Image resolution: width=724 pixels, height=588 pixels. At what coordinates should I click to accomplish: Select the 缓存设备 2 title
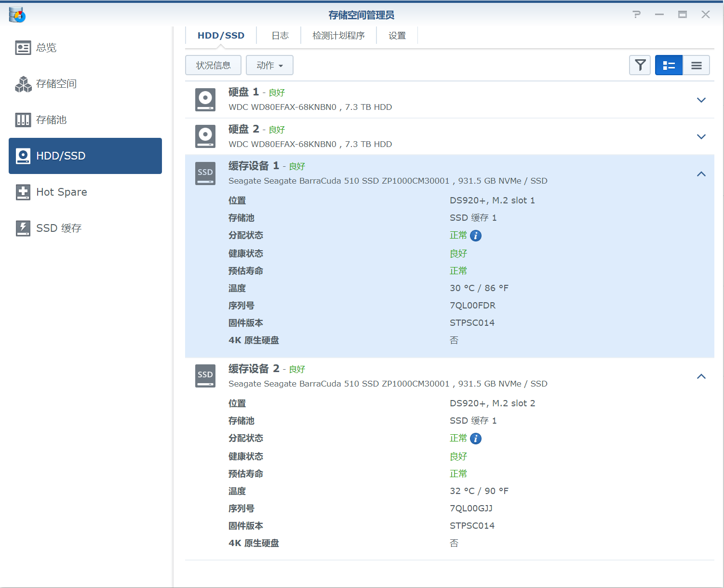click(x=254, y=369)
